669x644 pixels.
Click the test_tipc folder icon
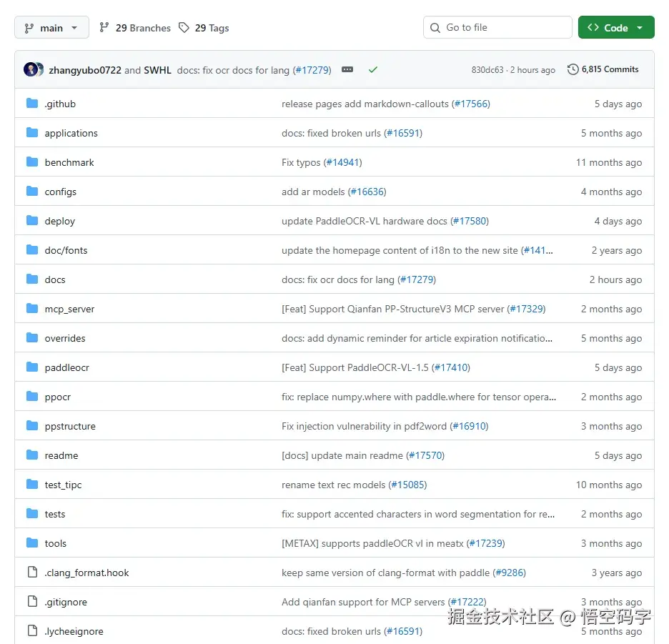pyautogui.click(x=32, y=485)
